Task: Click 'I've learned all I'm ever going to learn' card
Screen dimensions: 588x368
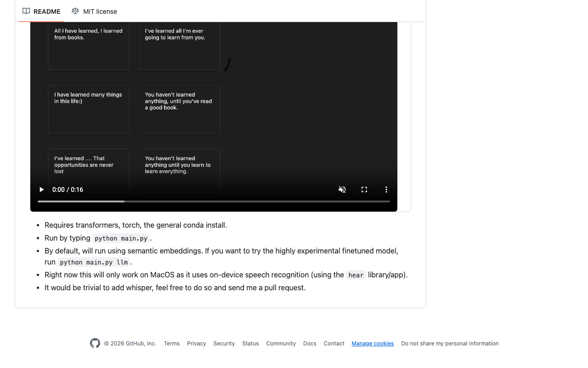Action: tap(180, 46)
